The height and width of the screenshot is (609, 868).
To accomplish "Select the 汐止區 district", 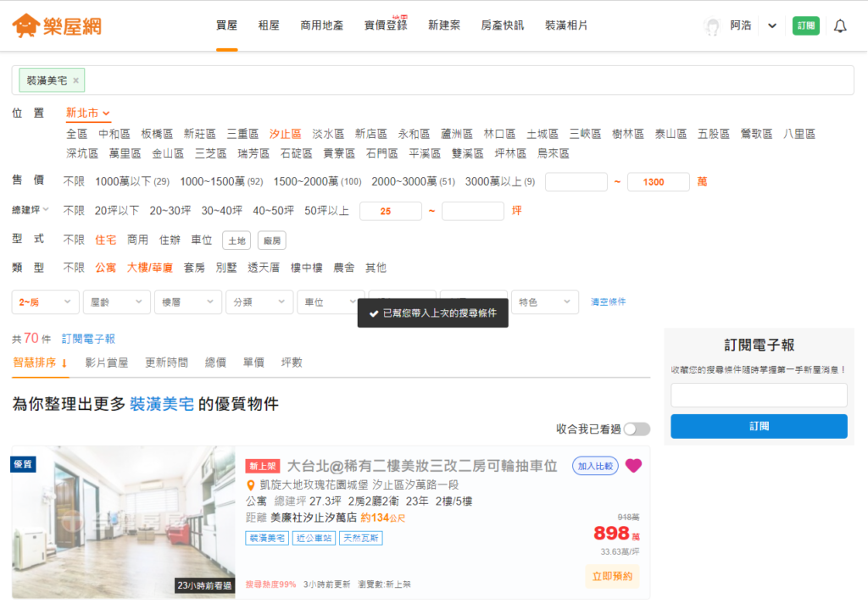I will pos(285,135).
